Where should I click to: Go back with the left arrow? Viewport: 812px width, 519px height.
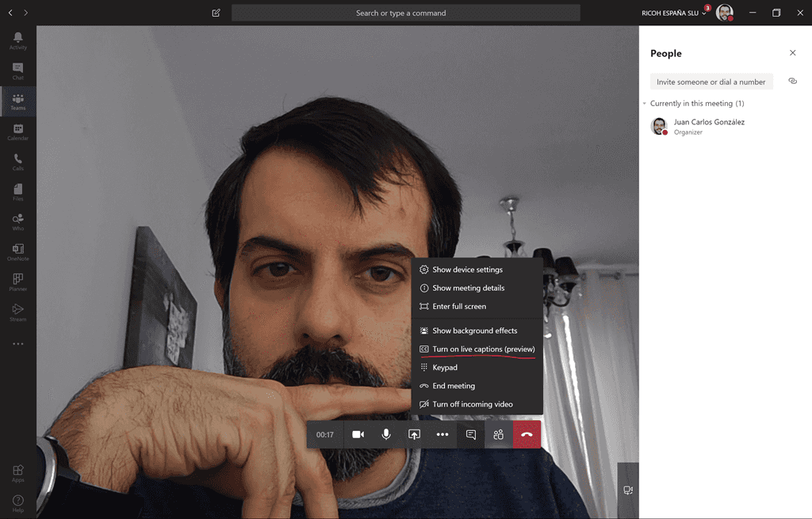tap(10, 13)
